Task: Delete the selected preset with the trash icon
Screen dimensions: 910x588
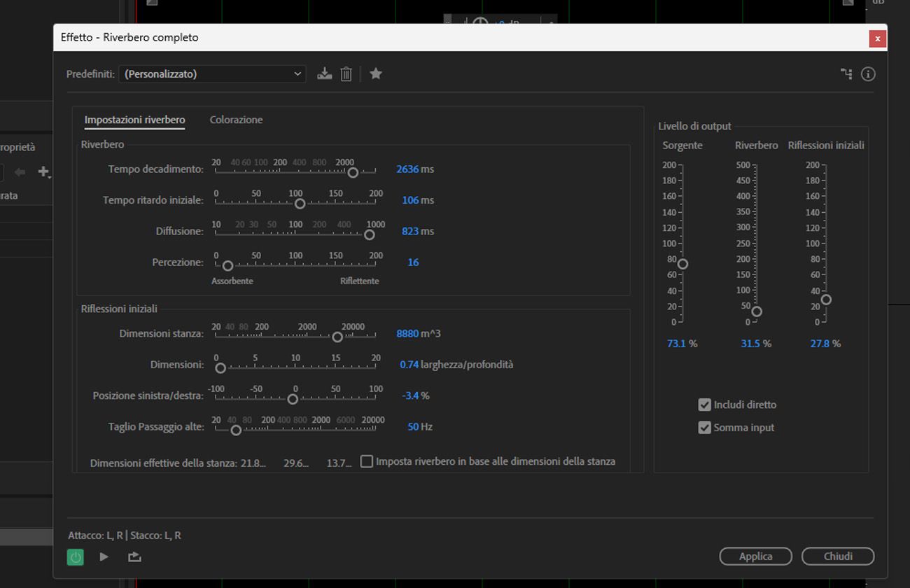Action: 346,73
